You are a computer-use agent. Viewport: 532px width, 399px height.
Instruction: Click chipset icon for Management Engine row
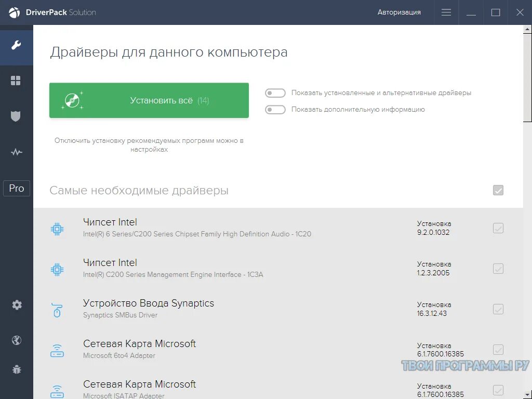(x=57, y=270)
